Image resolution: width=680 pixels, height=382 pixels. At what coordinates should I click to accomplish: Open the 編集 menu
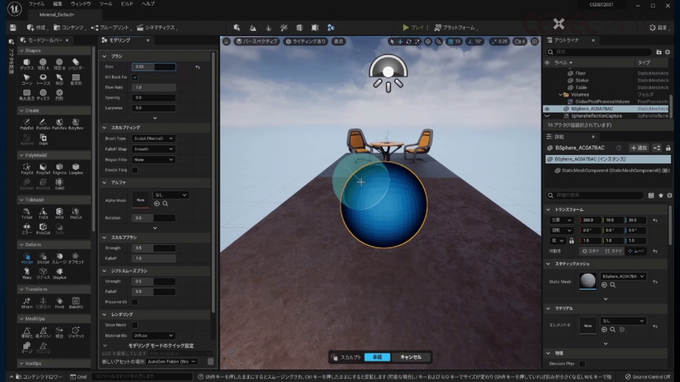pyautogui.click(x=57, y=4)
